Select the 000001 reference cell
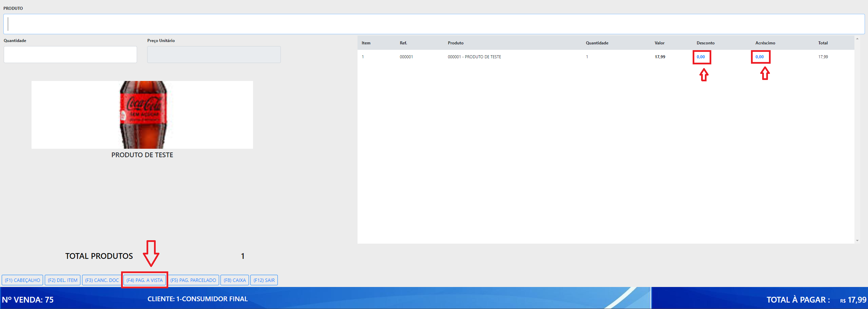Screen dimensions: 868x309 (x=406, y=57)
